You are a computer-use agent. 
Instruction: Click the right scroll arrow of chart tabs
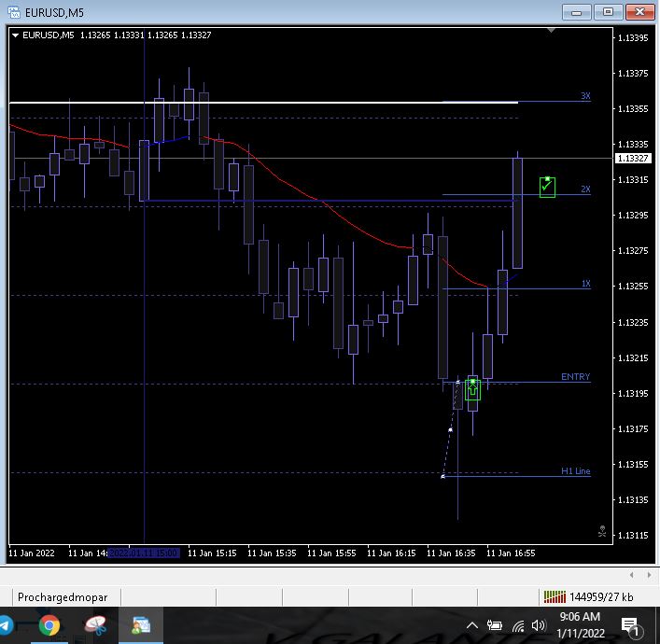click(x=649, y=575)
